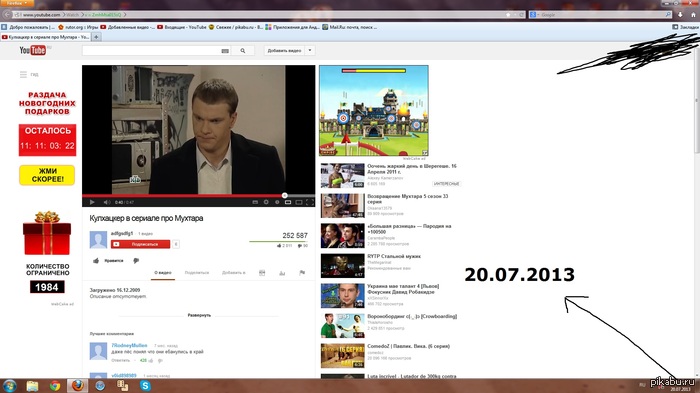Image resolution: width=700 pixels, height=393 pixels.
Task: Mute the video with speaker icon
Action: (107, 202)
